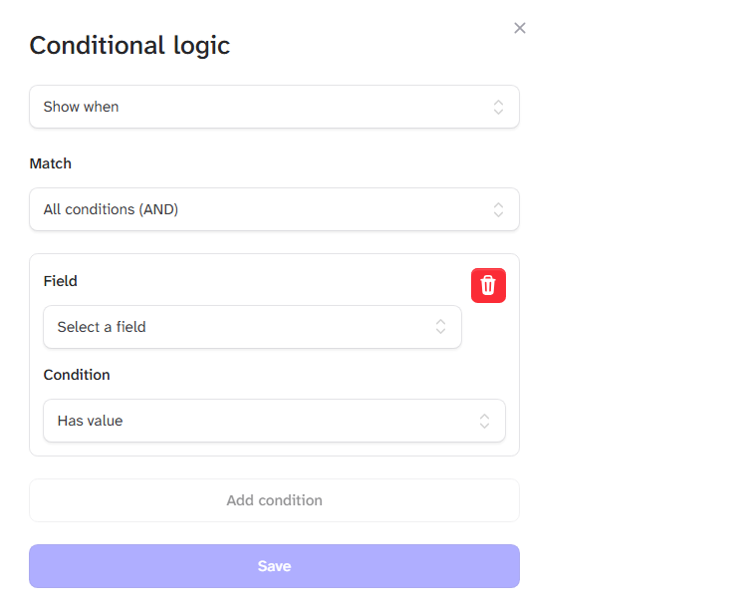Open the All conditions (AND) match dropdown
The height and width of the screenshot is (611, 756).
[274, 209]
